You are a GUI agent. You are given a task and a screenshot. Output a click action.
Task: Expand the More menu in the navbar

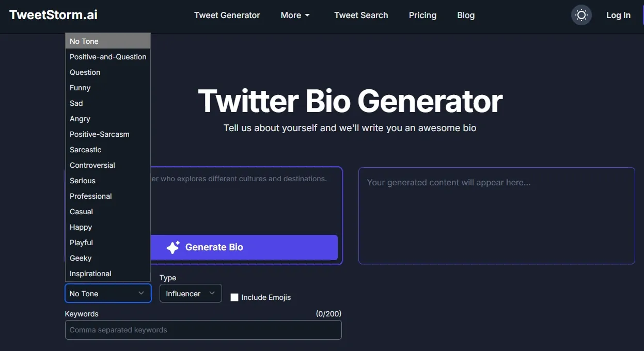click(x=295, y=15)
